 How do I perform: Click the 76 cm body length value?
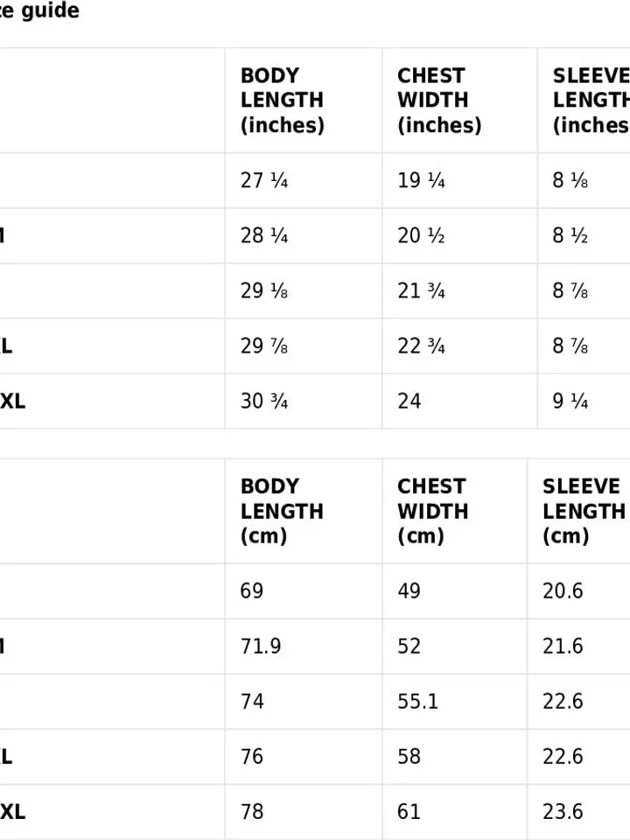point(252,757)
